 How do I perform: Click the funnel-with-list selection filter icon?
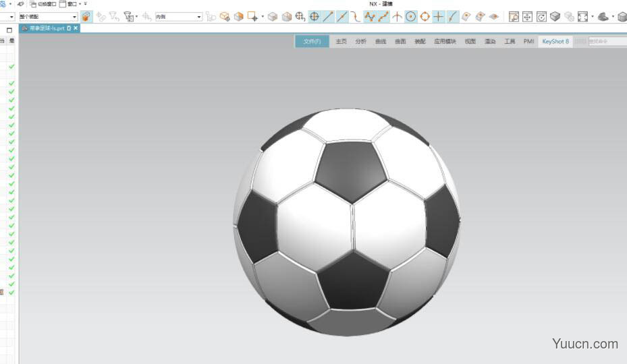pyautogui.click(x=128, y=17)
